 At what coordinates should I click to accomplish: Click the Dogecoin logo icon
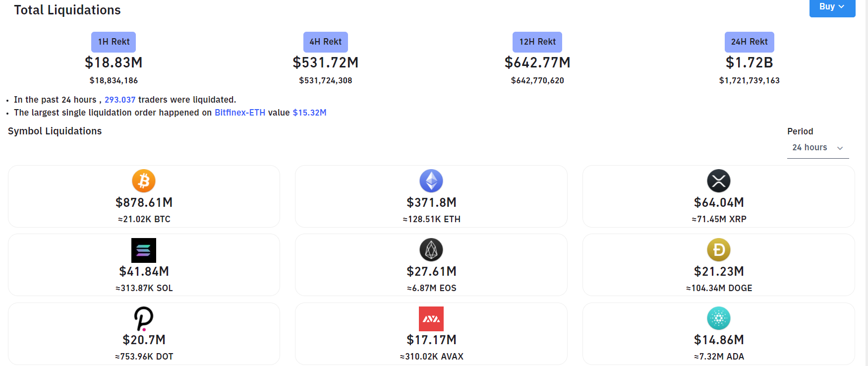719,250
